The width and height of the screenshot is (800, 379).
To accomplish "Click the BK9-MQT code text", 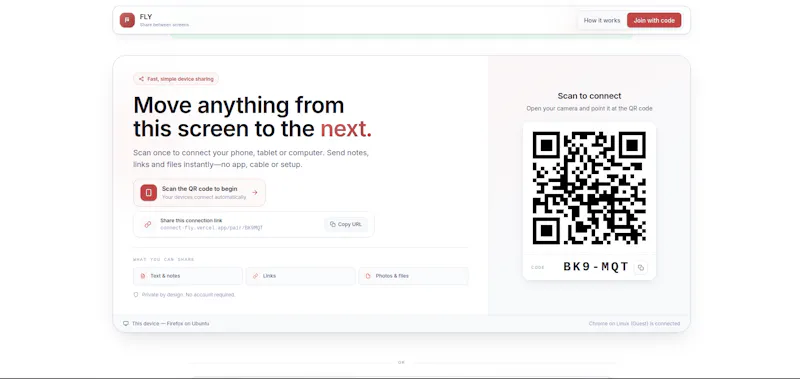I will click(596, 267).
